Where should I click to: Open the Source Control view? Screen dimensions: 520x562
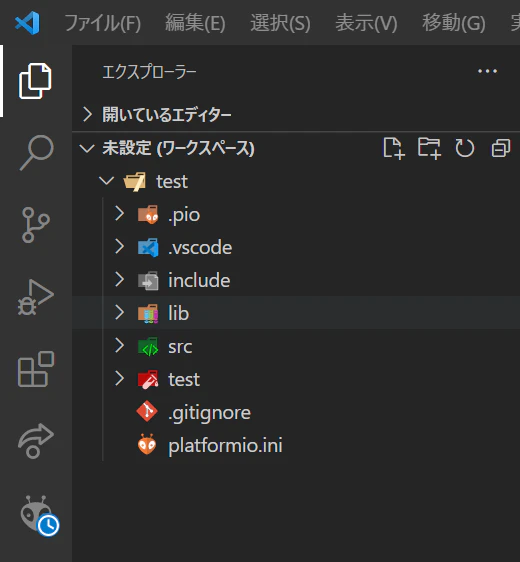(x=35, y=225)
